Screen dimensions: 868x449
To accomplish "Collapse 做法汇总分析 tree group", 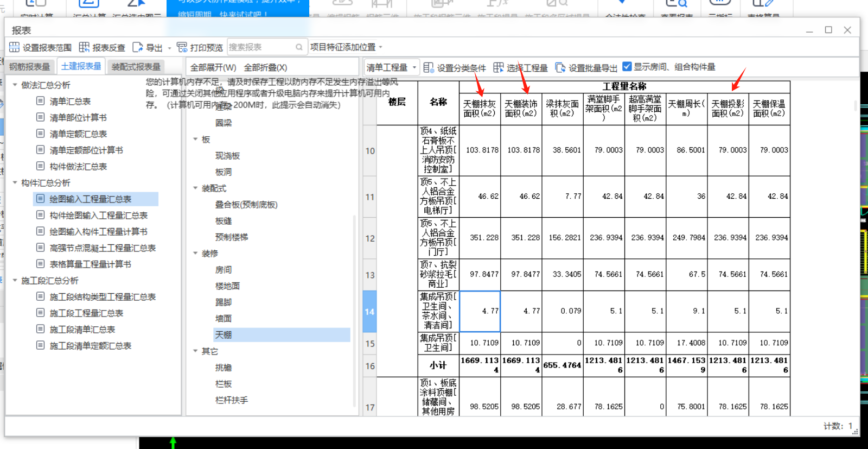I will 15,85.
